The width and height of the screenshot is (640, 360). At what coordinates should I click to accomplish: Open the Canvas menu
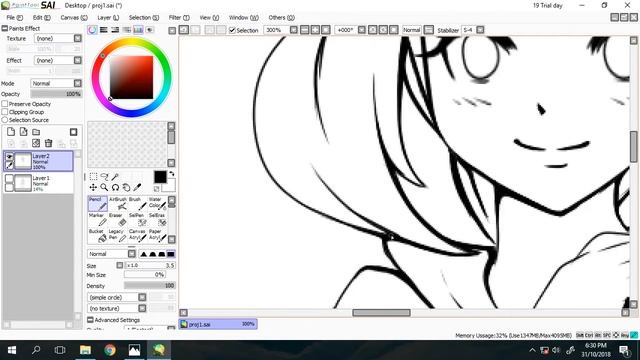pos(74,18)
